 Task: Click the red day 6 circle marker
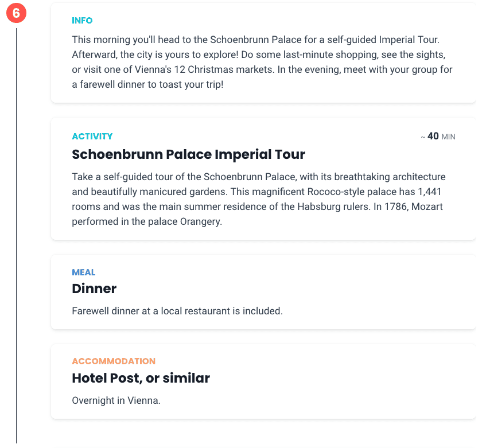(16, 13)
